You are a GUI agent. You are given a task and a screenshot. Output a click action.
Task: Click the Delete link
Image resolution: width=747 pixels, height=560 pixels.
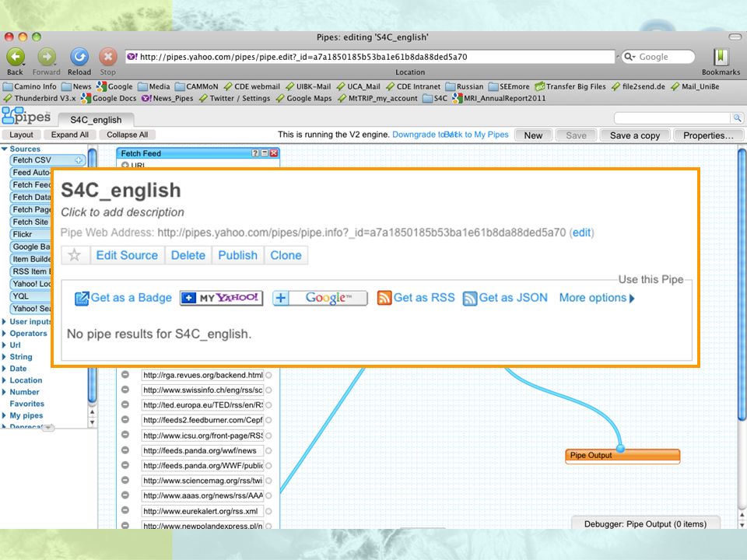[x=188, y=255]
